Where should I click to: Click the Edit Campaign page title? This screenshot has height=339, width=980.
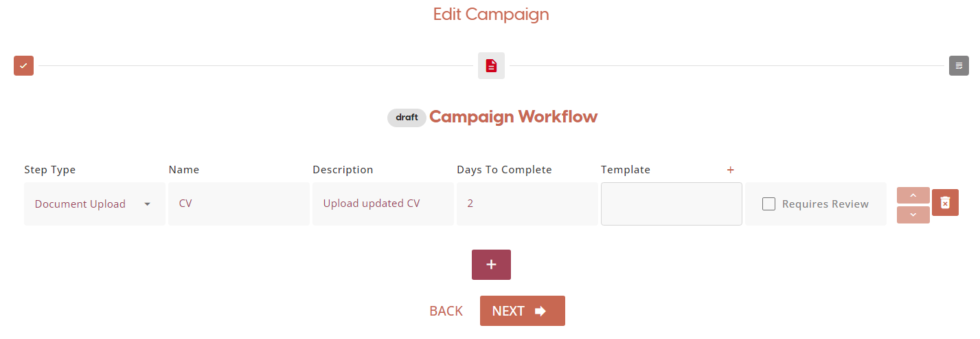pos(490,14)
